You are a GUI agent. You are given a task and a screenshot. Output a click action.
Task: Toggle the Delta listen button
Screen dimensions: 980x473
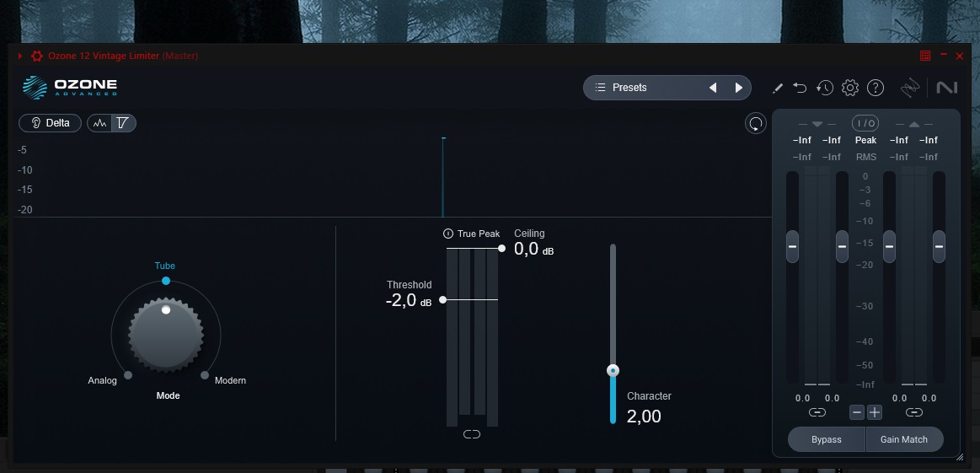(50, 122)
